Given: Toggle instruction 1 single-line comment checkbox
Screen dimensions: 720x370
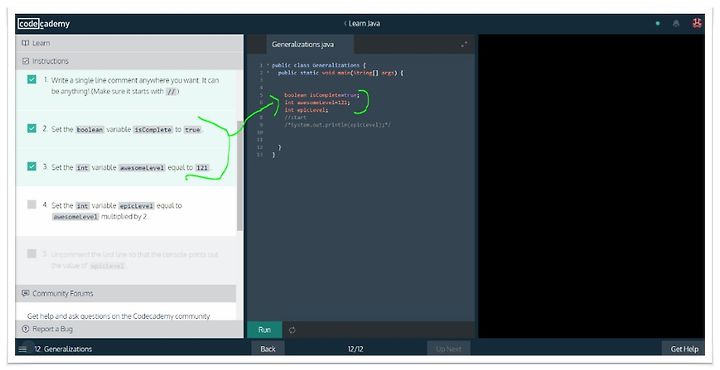Looking at the screenshot, I should pyautogui.click(x=32, y=80).
